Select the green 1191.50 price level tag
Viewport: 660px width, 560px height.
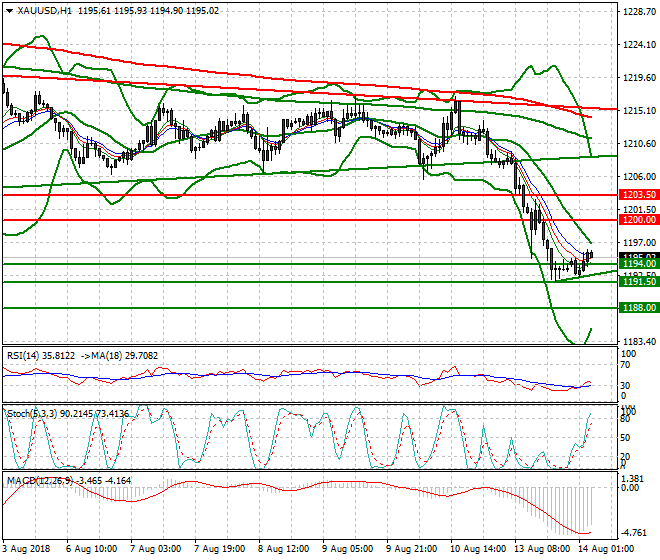pos(638,283)
